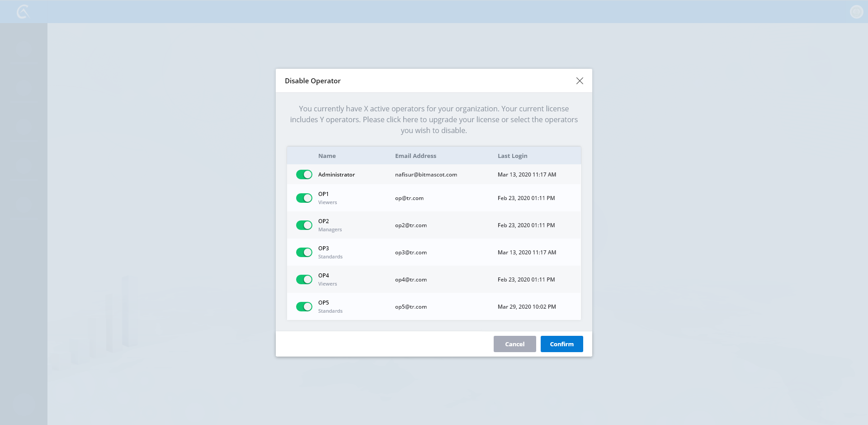Follow the 'click here' upgrade license text

click(x=402, y=119)
